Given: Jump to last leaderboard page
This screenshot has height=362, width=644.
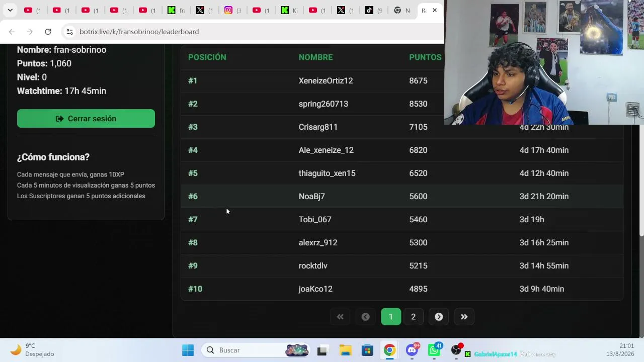Looking at the screenshot, I should (464, 317).
